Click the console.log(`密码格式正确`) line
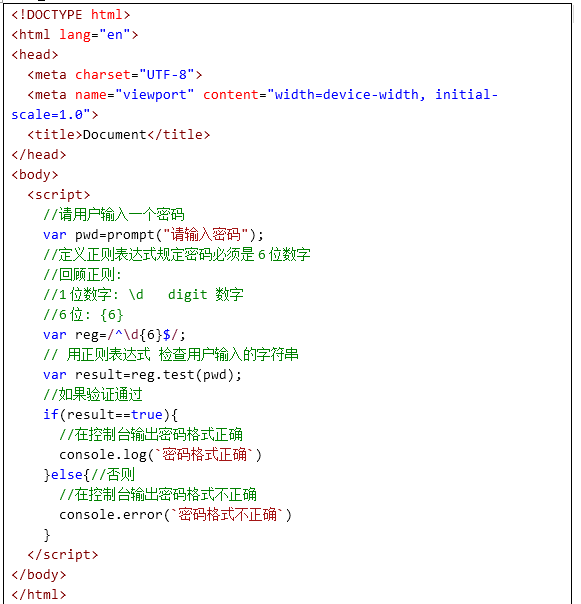Screen dimensions: 581x604 coord(161,455)
